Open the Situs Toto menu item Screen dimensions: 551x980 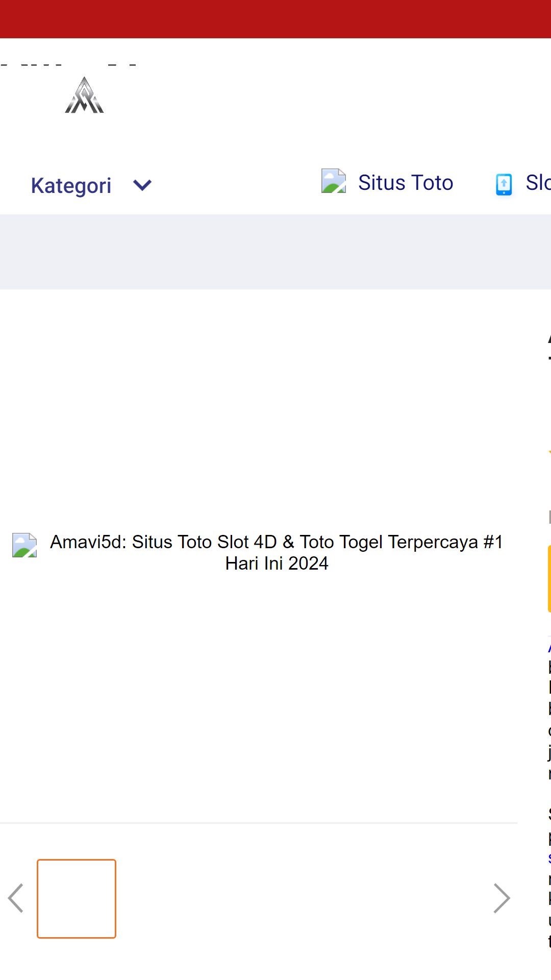point(406,183)
